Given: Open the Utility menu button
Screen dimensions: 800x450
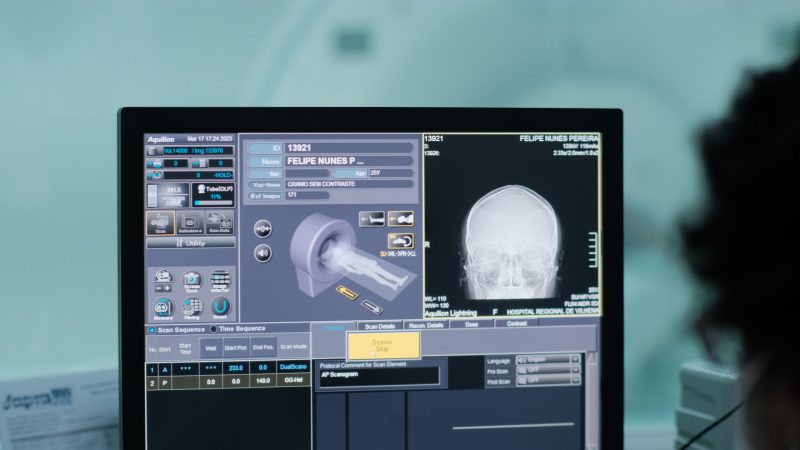Looking at the screenshot, I should click(191, 243).
